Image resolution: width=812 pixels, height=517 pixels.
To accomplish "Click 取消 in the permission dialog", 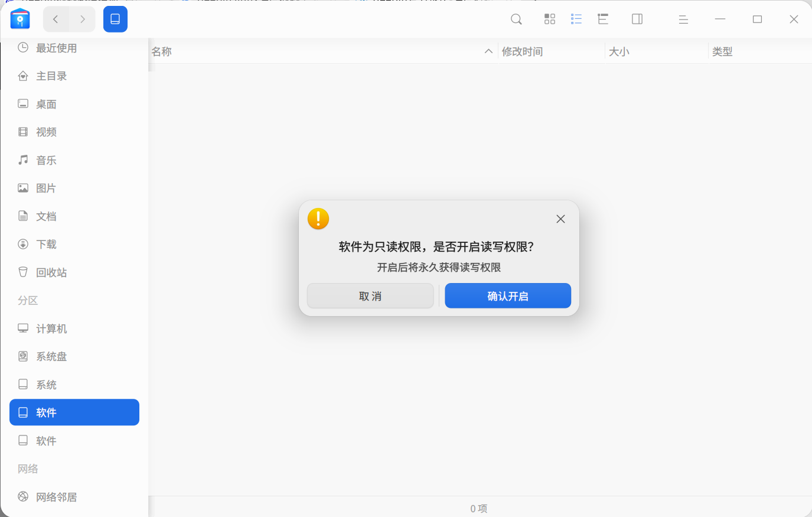I will pos(370,296).
